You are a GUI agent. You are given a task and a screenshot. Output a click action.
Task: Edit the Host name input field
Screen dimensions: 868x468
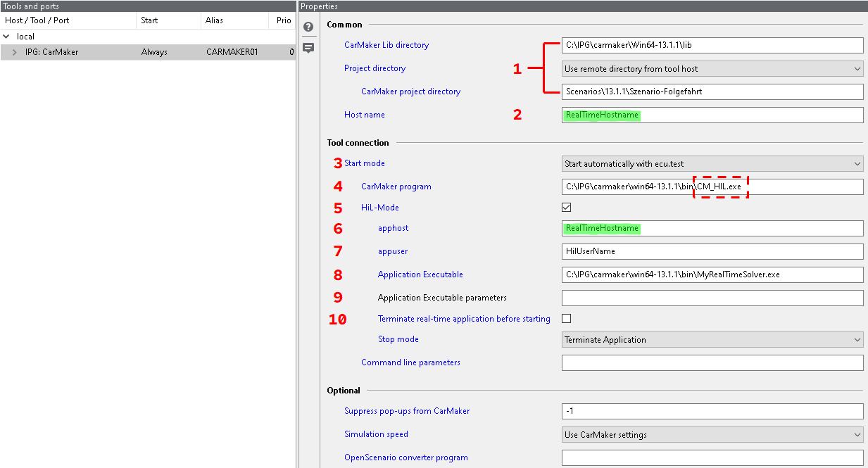click(x=712, y=115)
